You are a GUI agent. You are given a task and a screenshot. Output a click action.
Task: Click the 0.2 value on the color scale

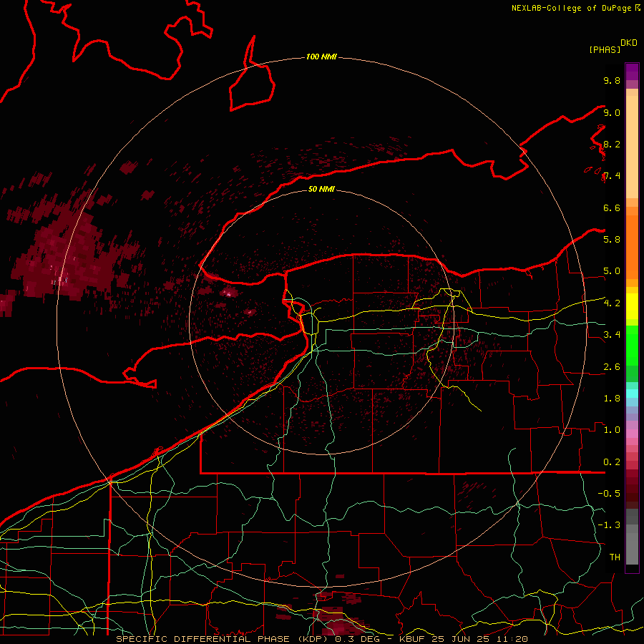point(612,462)
